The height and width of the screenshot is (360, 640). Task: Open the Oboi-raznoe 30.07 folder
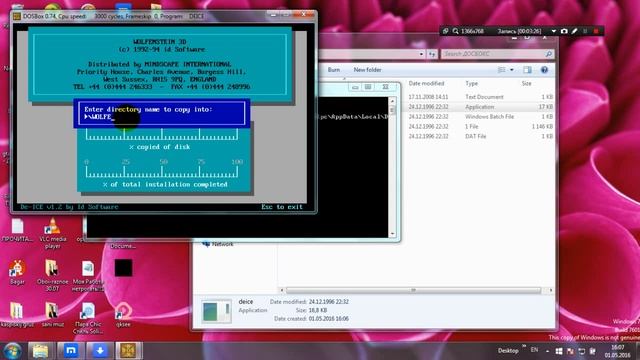pyautogui.click(x=52, y=275)
